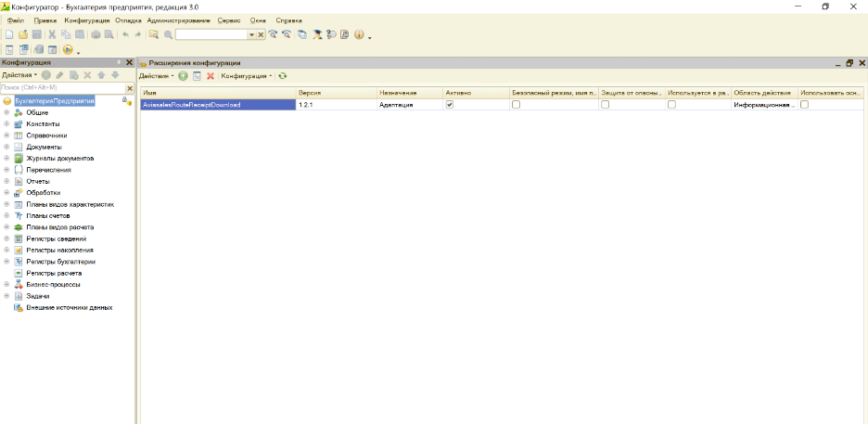Click the Open configuration tree icon
The width and height of the screenshot is (868, 425).
tap(9, 50)
